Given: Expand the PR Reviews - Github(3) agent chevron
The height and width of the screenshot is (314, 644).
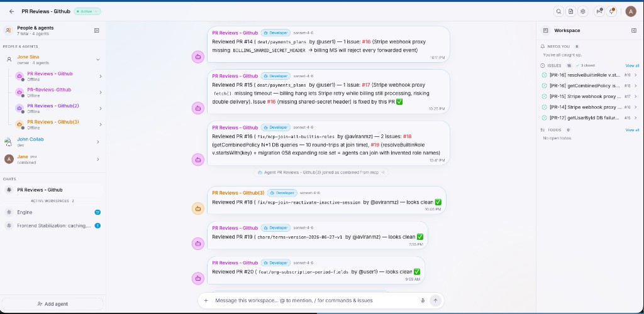Looking at the screenshot, I should [x=100, y=124].
